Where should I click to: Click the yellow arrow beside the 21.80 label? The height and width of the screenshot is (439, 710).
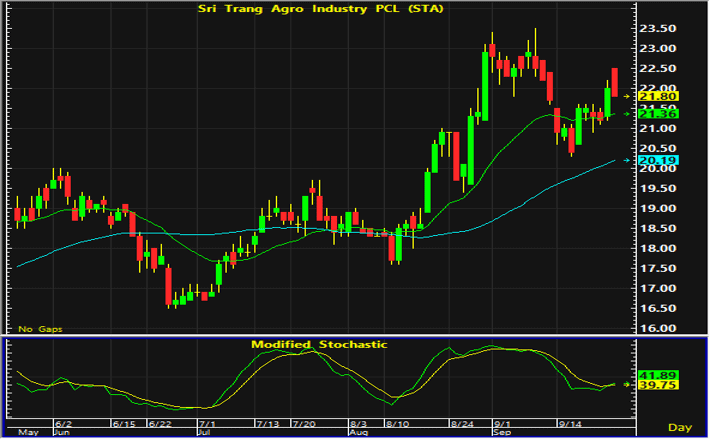[627, 96]
